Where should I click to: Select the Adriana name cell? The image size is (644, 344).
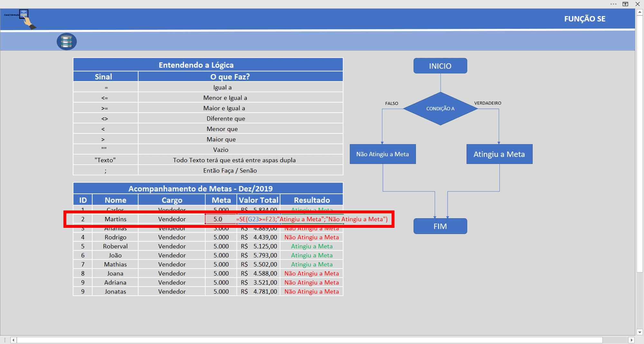(115, 282)
